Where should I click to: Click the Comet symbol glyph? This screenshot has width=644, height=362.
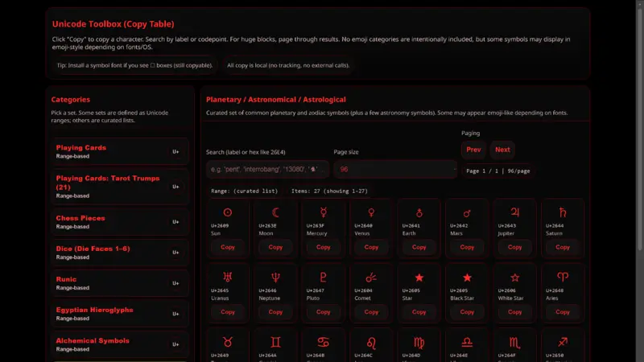(371, 278)
